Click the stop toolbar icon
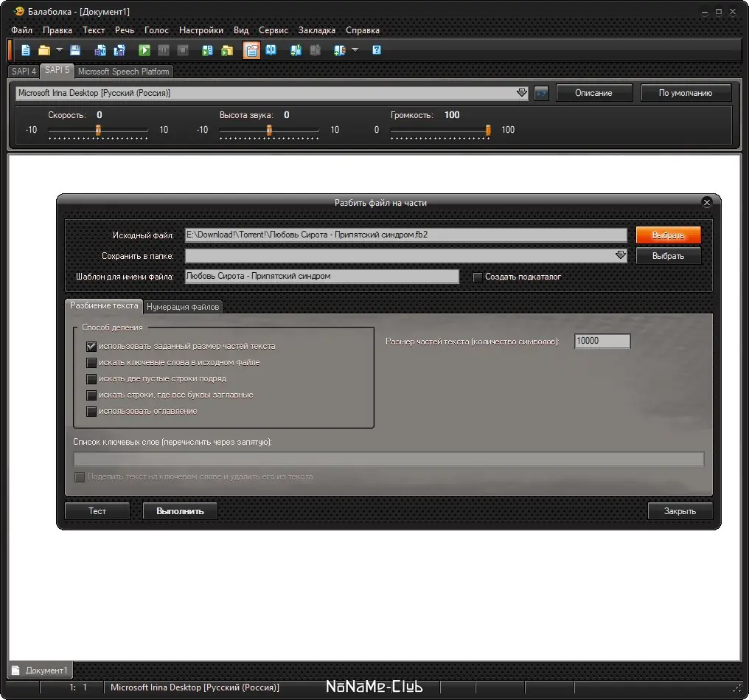 click(183, 50)
